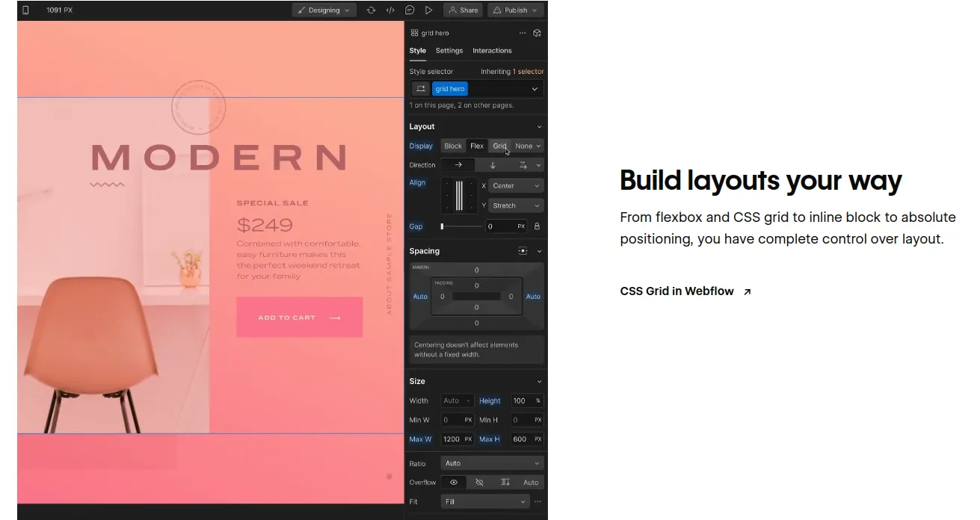Click the spacing centering icon
The image size is (980, 520).
click(523, 251)
